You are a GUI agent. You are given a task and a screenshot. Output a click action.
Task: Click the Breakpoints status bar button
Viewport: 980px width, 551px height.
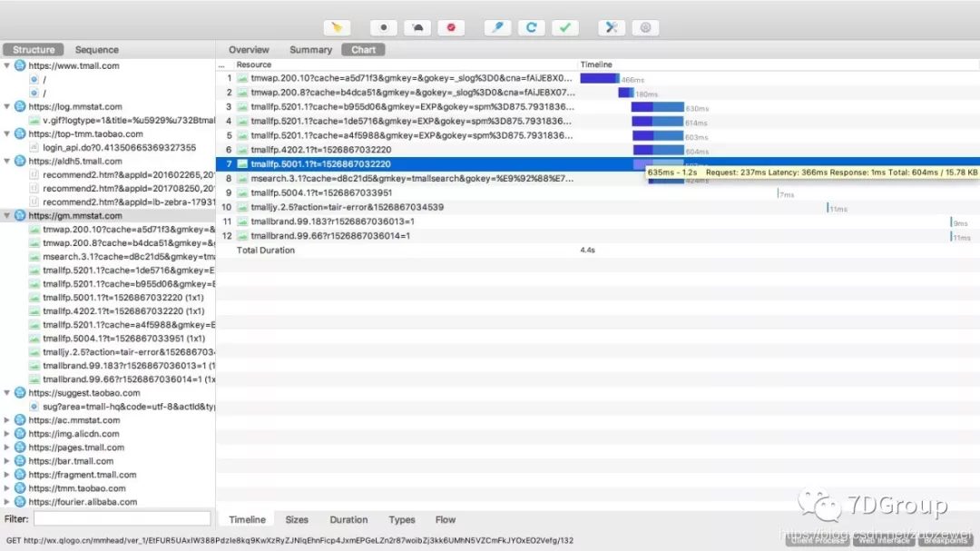(946, 540)
